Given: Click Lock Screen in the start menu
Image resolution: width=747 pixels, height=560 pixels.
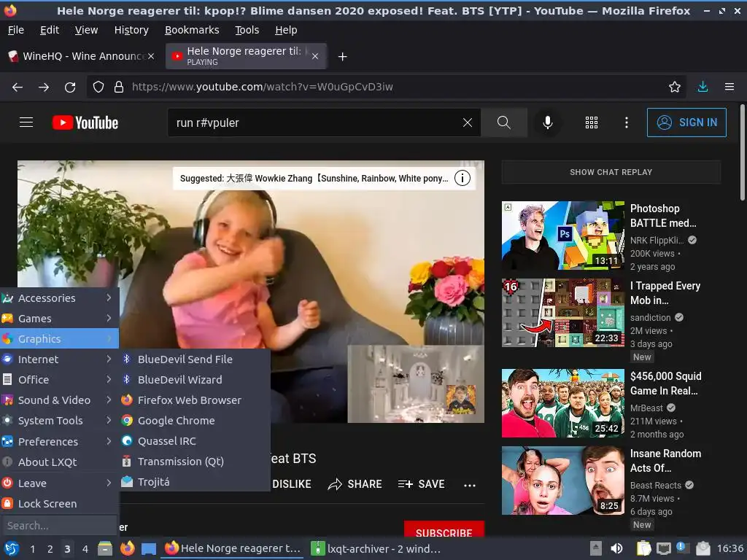Looking at the screenshot, I should (x=60, y=504).
